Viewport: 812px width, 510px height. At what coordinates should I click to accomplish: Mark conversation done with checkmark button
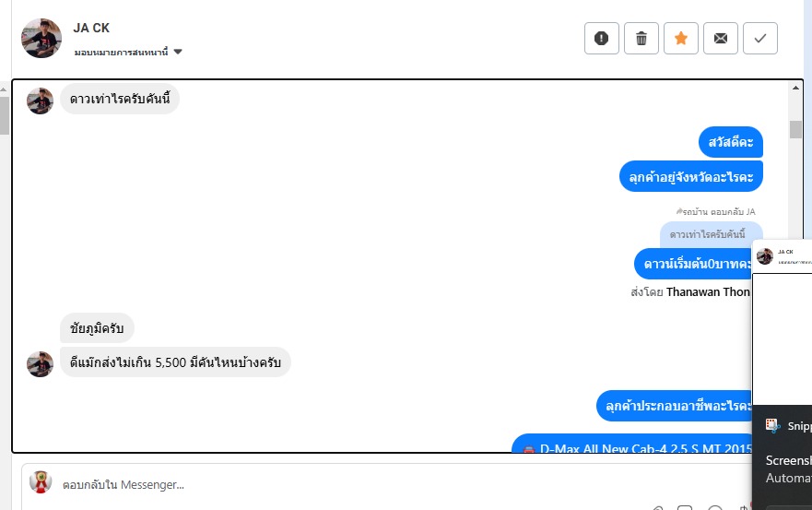(x=760, y=39)
